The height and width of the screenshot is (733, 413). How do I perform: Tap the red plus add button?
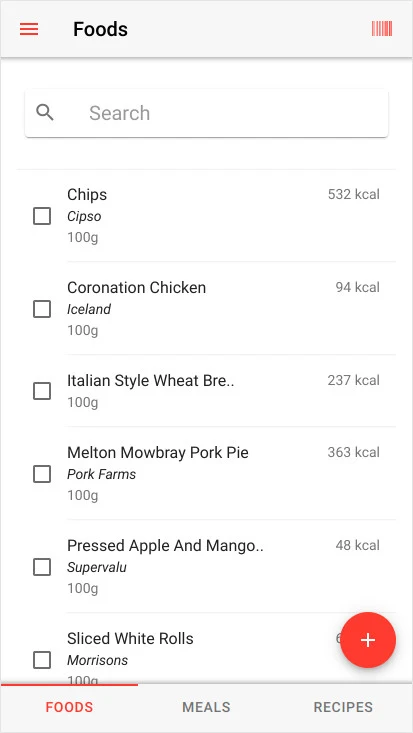(x=368, y=640)
